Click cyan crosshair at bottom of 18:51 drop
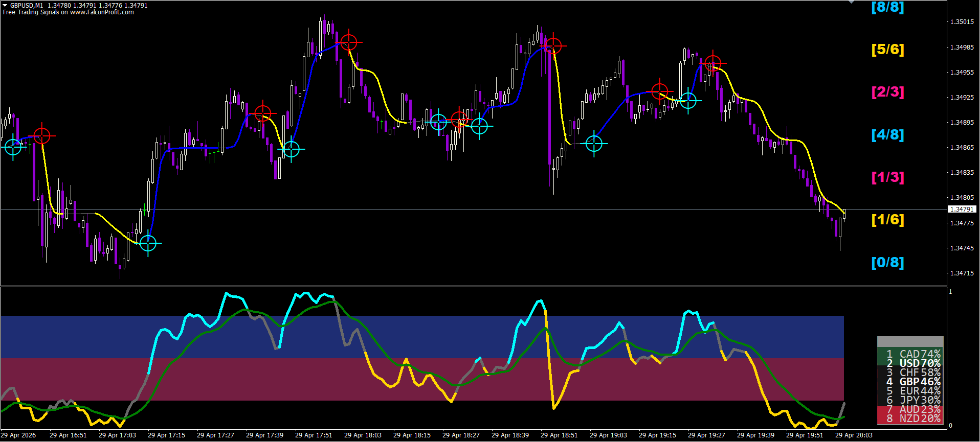The height and width of the screenshot is (442, 980). (594, 144)
